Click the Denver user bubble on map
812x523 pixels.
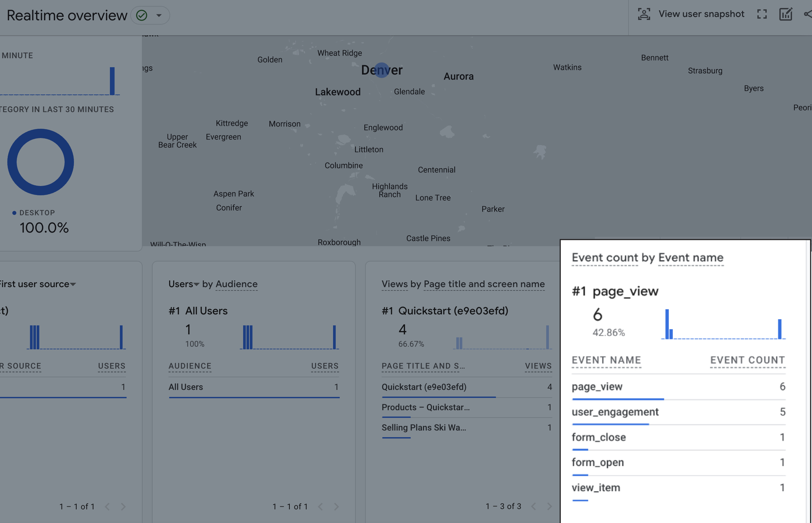click(382, 70)
